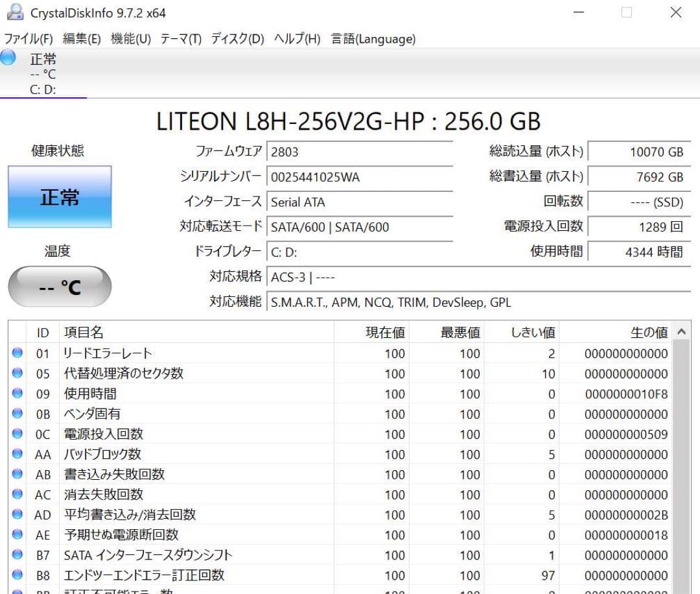700x594 pixels.
Task: Select the health indicator for 代替処理済のセクタ数
Action: click(x=18, y=374)
